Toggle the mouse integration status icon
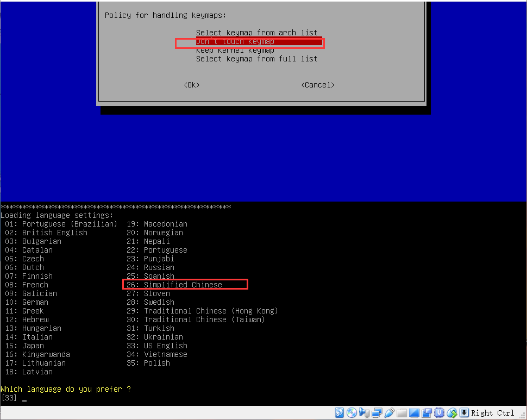Screen dimensions: 527x420 point(451,412)
